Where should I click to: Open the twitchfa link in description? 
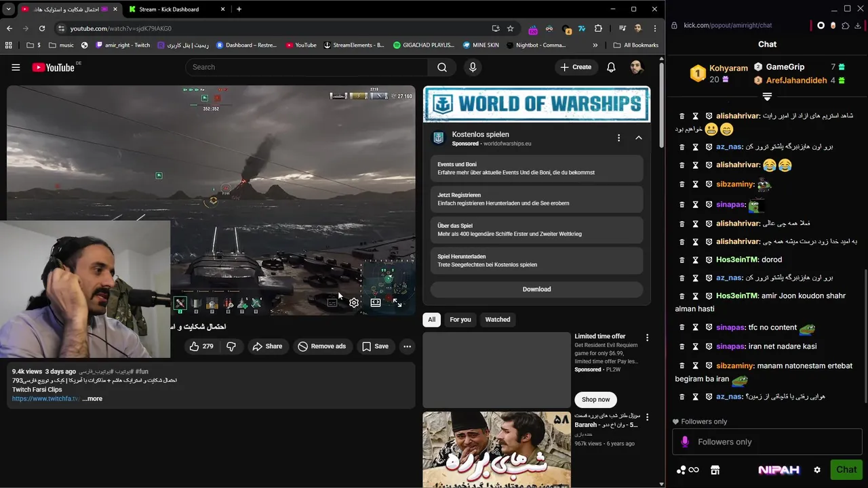(45, 399)
